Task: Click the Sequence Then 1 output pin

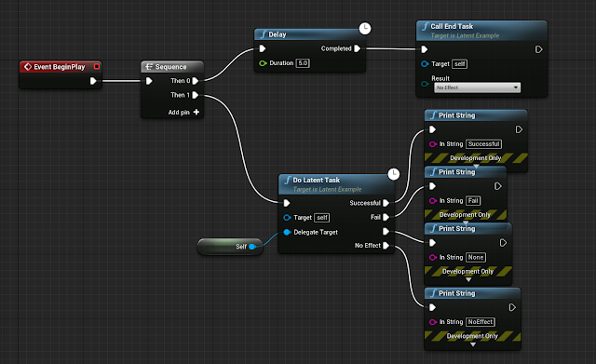Action: click(x=196, y=95)
